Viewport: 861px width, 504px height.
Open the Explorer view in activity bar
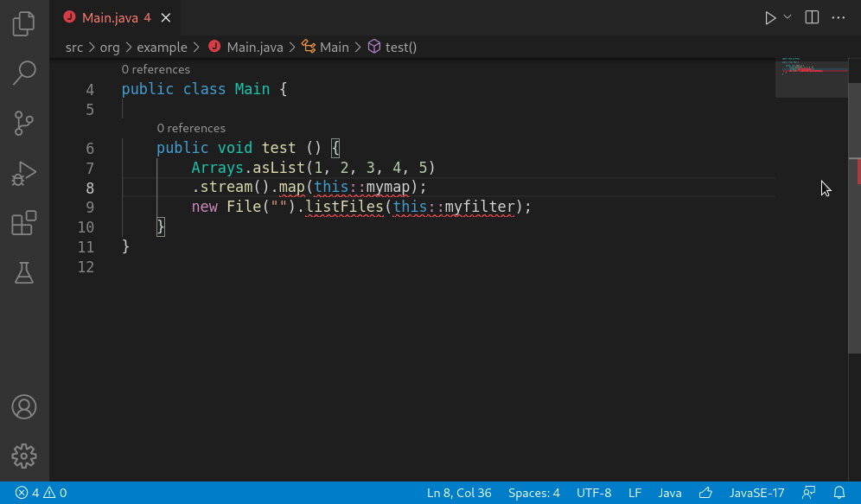coord(24,24)
